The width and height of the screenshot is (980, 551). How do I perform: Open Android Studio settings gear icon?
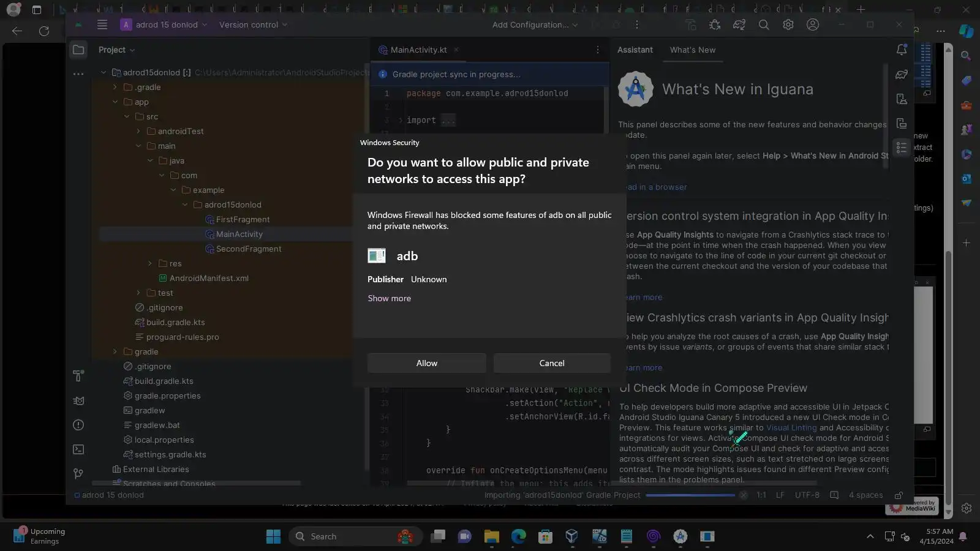tap(788, 24)
